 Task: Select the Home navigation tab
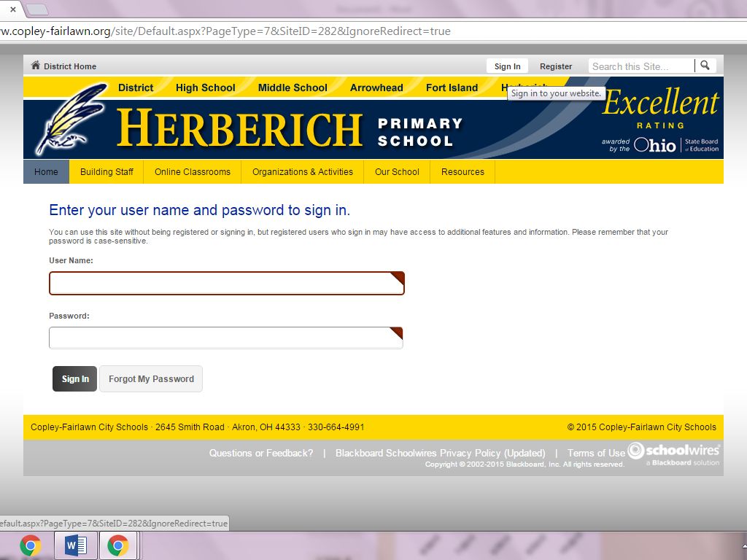[x=46, y=172]
